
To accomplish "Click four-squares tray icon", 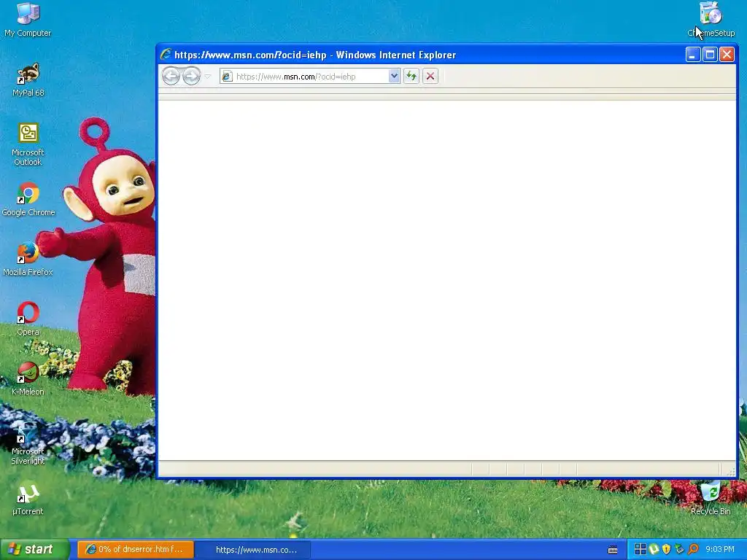I will coord(640,550).
